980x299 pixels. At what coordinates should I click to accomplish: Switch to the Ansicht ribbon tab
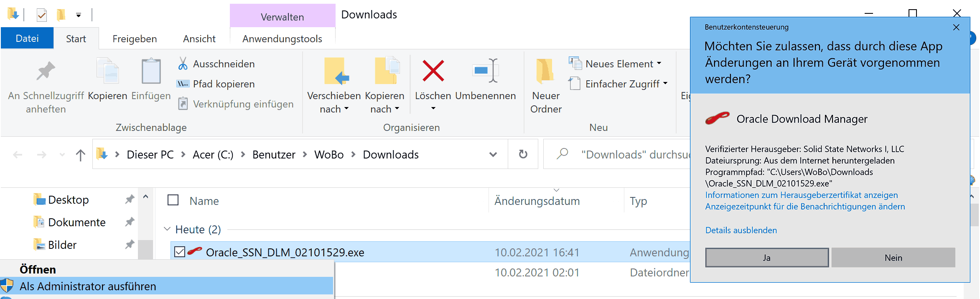coord(199,39)
